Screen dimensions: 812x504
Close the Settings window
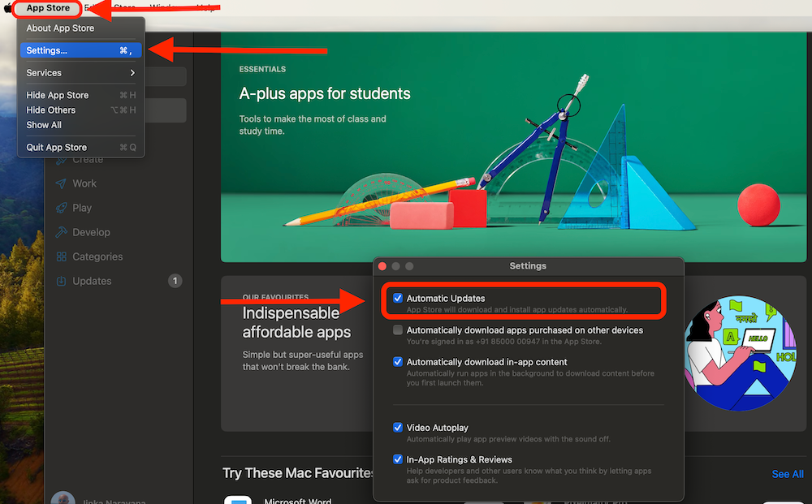[x=382, y=266]
